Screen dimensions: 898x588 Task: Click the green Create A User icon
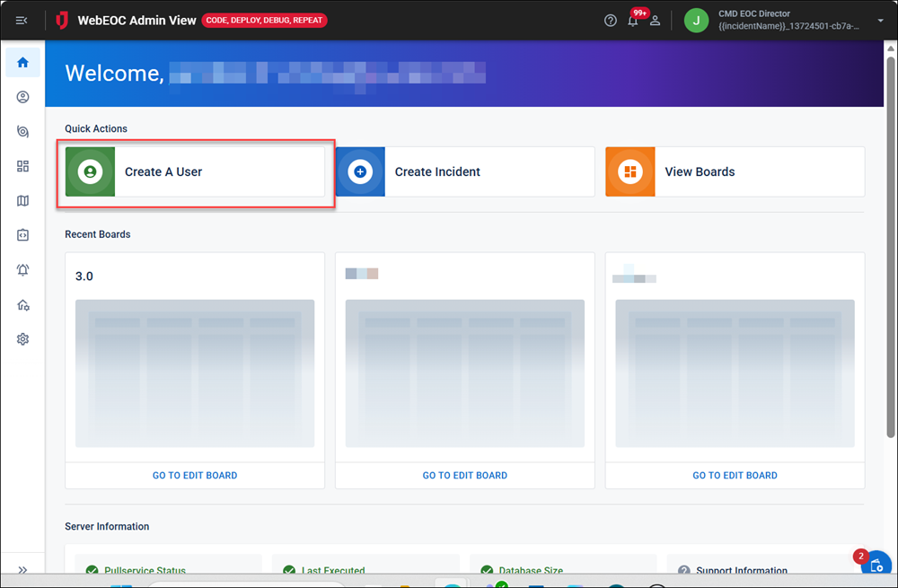90,171
